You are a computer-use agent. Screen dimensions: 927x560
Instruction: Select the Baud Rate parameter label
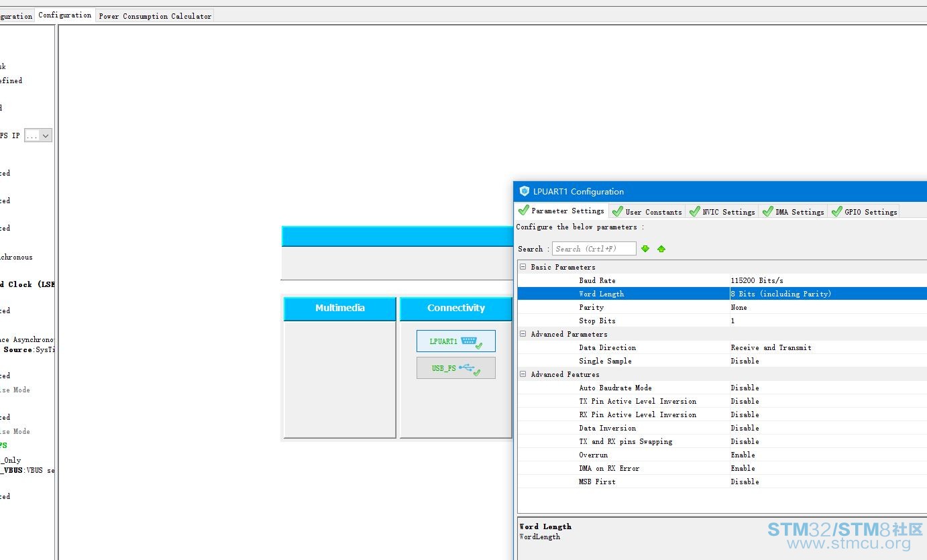597,280
